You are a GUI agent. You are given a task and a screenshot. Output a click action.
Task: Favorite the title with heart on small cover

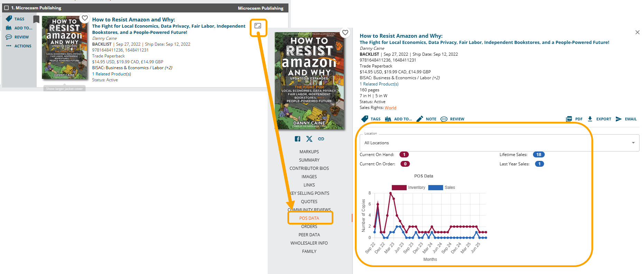[85, 18]
